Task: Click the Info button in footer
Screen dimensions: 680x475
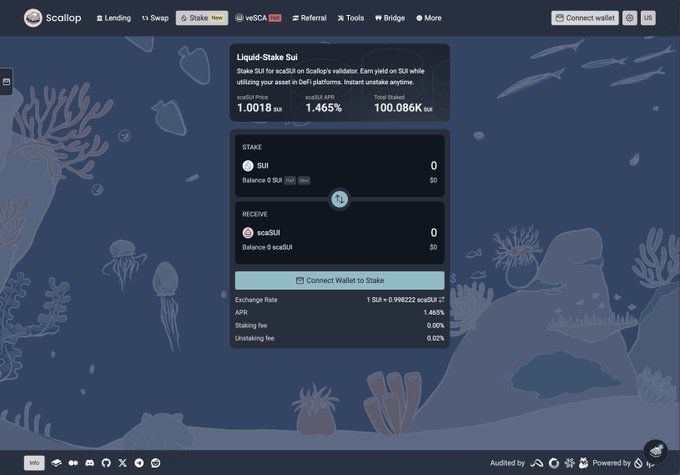Action: point(34,463)
